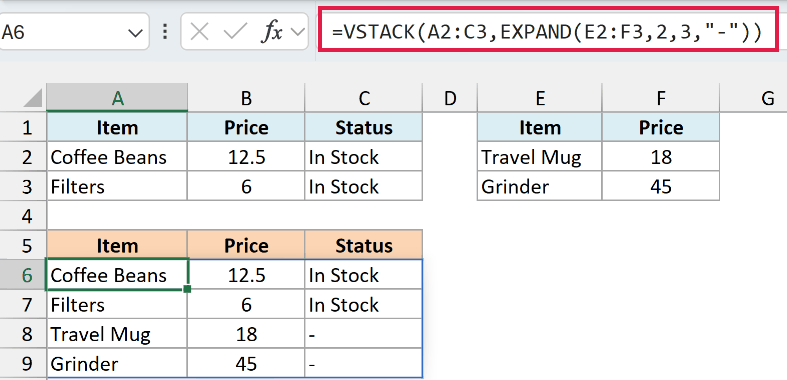This screenshot has width=787, height=380.
Task: Select row 8 header
Action: click(x=23, y=334)
